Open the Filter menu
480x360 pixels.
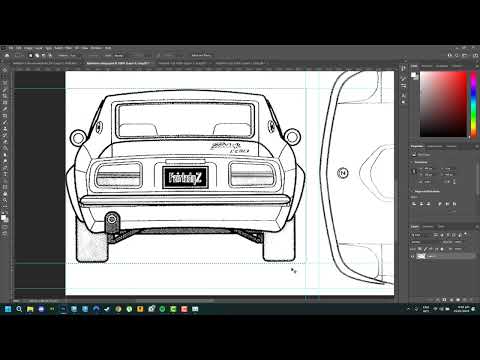tap(68, 48)
